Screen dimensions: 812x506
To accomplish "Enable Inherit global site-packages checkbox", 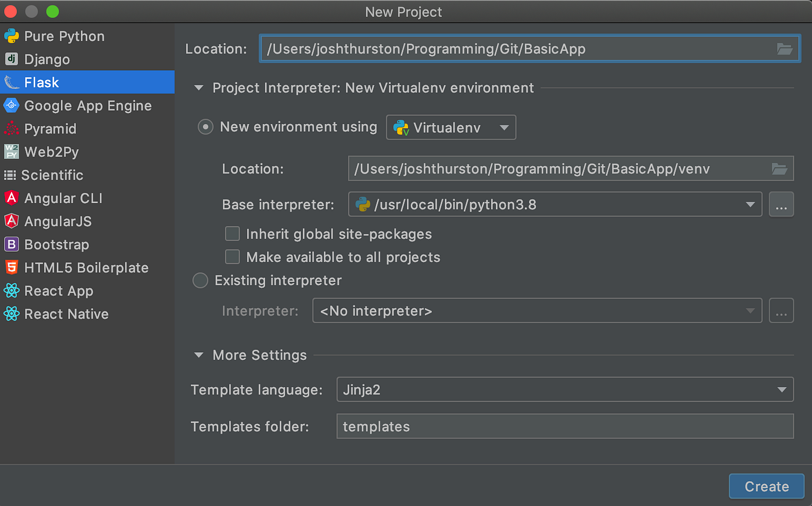I will pos(233,234).
